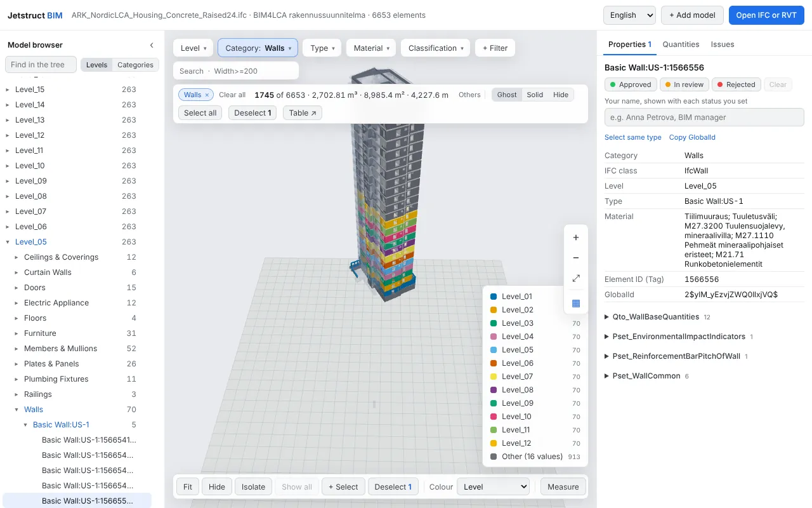The width and height of the screenshot is (812, 508).
Task: Toggle the legend grid icon in viewer
Action: click(x=576, y=303)
